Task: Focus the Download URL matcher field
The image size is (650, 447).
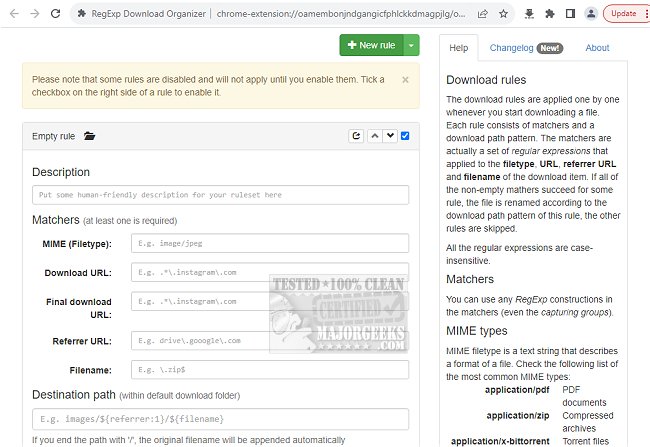Action: (270, 272)
